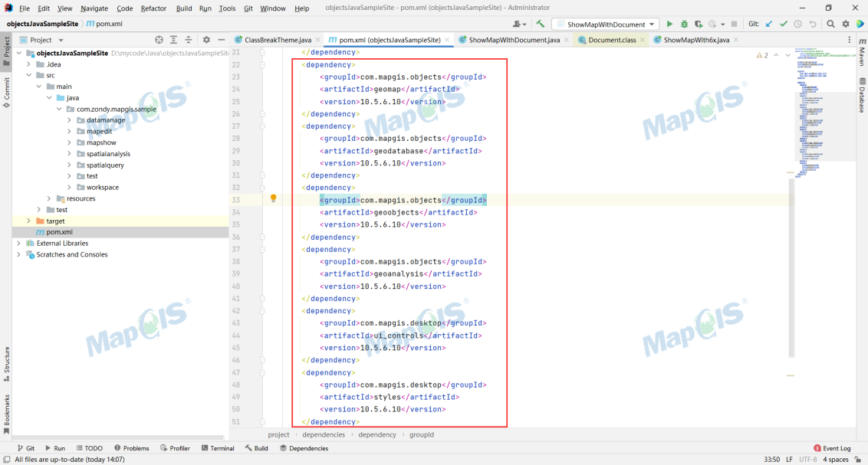Open IDE settings gear in top toolbar
The width and height of the screenshot is (868, 465).
coord(845,25)
